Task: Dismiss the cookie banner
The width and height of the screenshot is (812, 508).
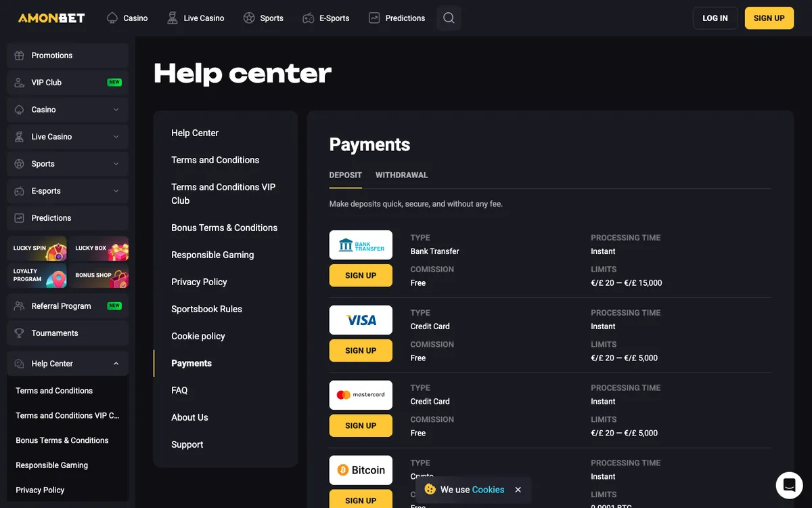Action: click(518, 490)
